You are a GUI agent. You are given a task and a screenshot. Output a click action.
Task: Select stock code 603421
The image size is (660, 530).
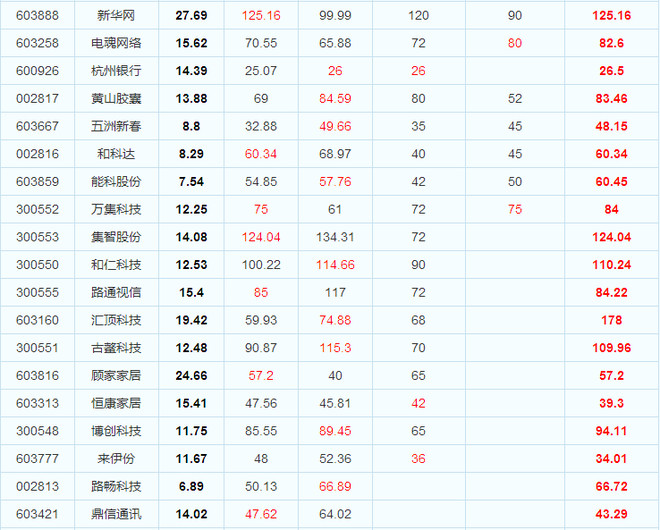point(37,514)
